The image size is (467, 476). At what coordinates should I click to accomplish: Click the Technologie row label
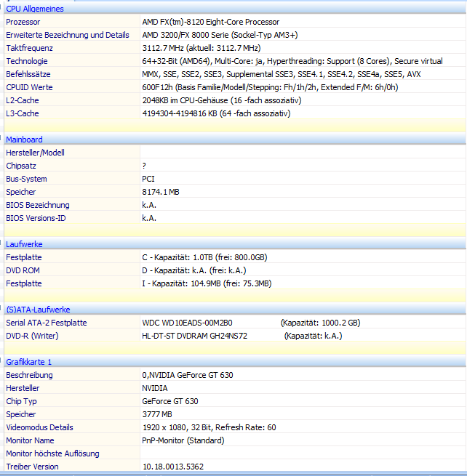[x=27, y=61]
